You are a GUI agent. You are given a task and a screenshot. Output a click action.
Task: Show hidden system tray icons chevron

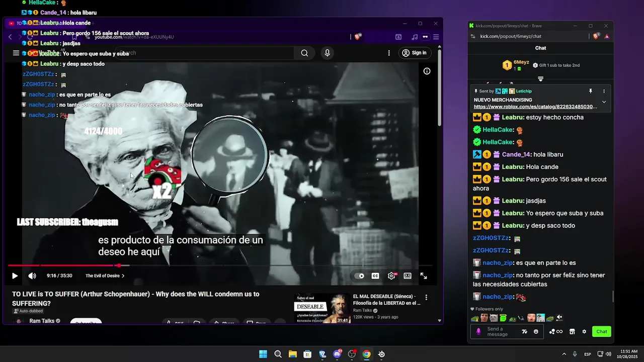(563, 354)
